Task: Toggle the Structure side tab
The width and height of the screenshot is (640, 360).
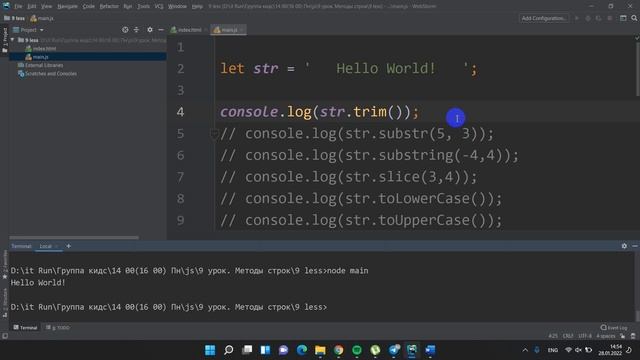Action: pos(4,303)
